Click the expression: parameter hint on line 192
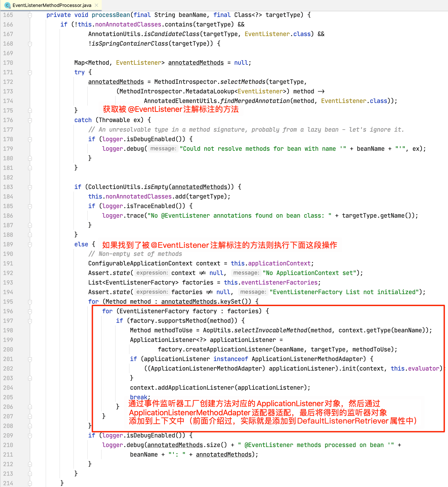Viewport: 448px width, 487px height. [x=152, y=273]
